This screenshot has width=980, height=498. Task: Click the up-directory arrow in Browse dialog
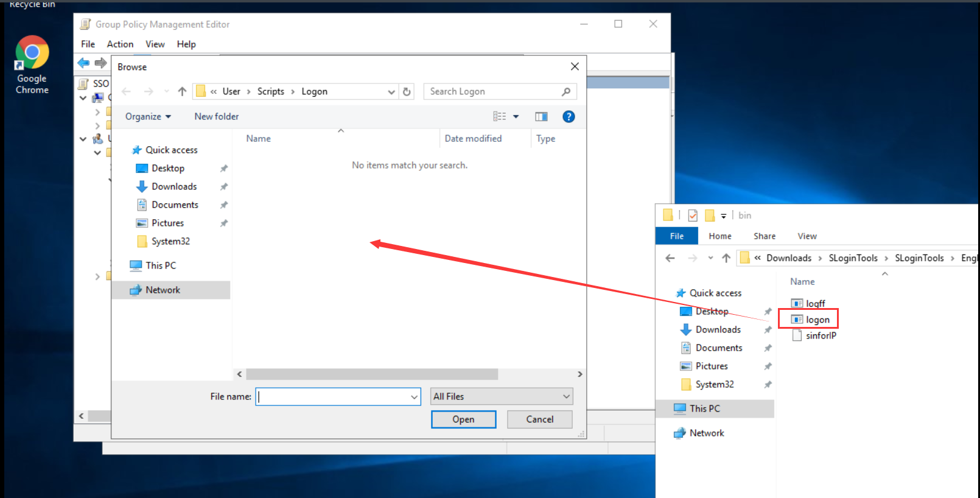[x=182, y=91]
